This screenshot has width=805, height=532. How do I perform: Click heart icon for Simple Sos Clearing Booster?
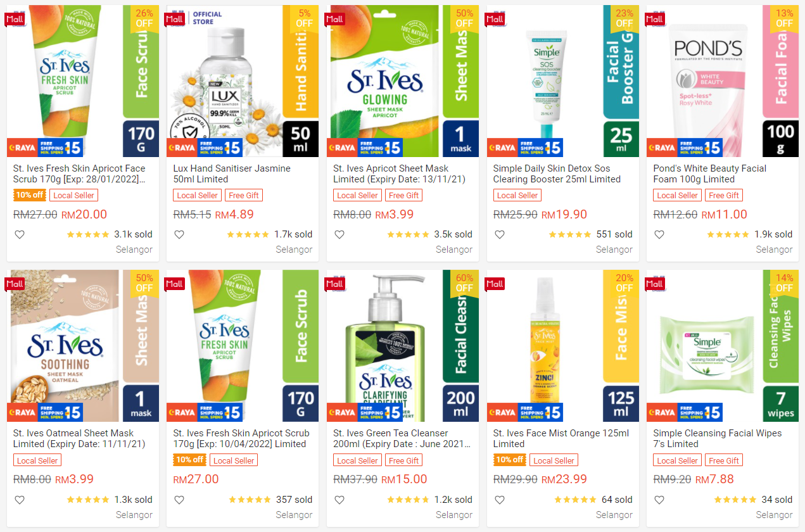500,234
